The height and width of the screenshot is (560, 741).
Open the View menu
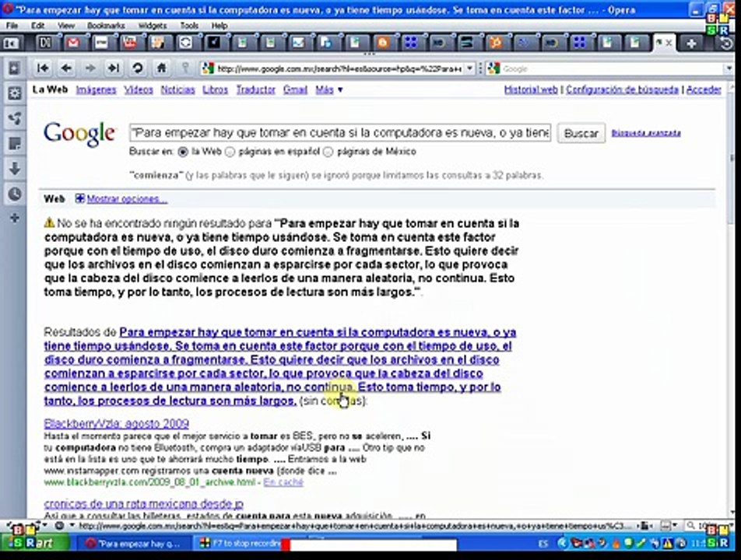tap(66, 26)
